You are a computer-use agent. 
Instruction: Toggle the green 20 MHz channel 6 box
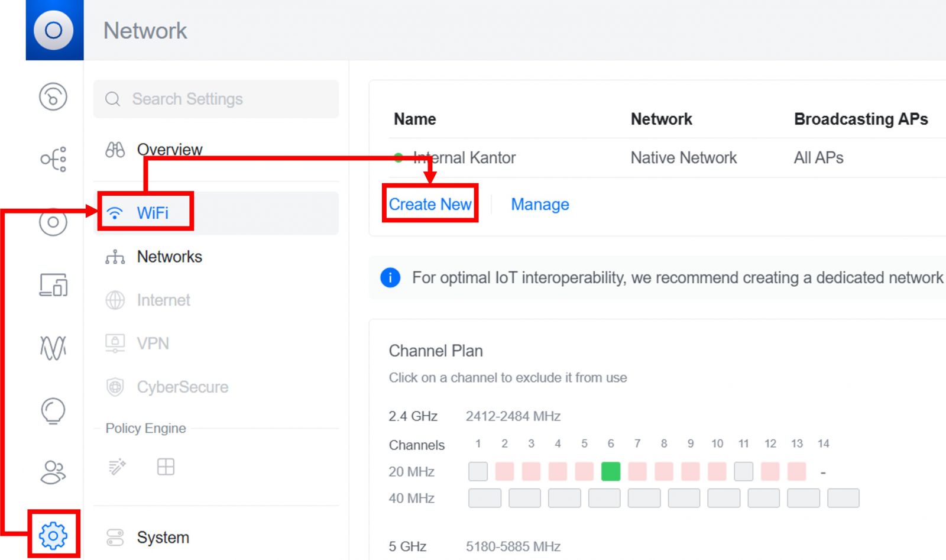tap(610, 471)
